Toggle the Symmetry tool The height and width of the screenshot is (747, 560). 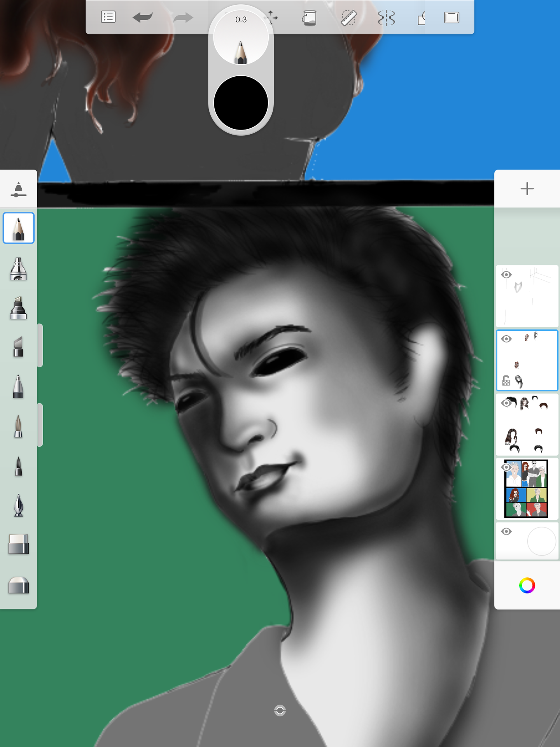[x=386, y=18]
